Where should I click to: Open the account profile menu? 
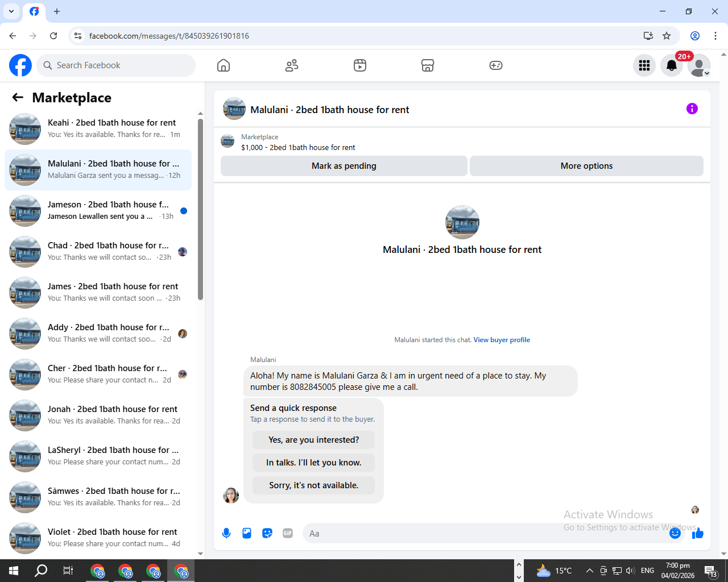[x=699, y=65]
